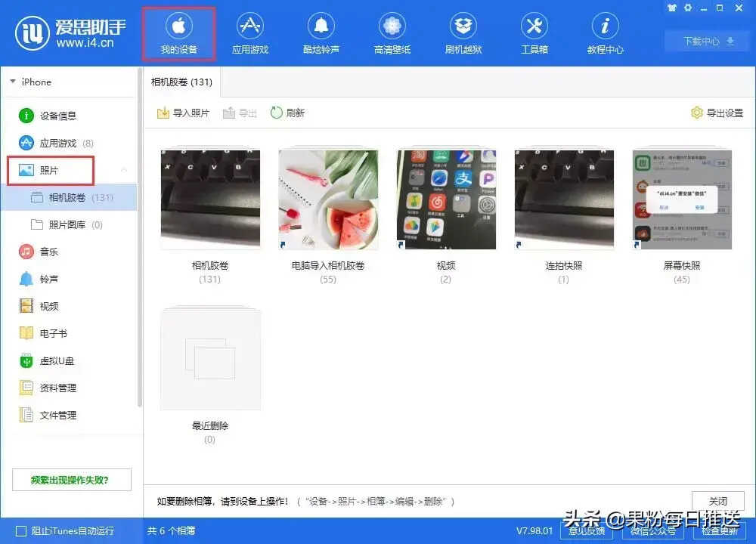Open the 连拍快照 album thumbnail
The image size is (756, 544).
pyautogui.click(x=564, y=199)
